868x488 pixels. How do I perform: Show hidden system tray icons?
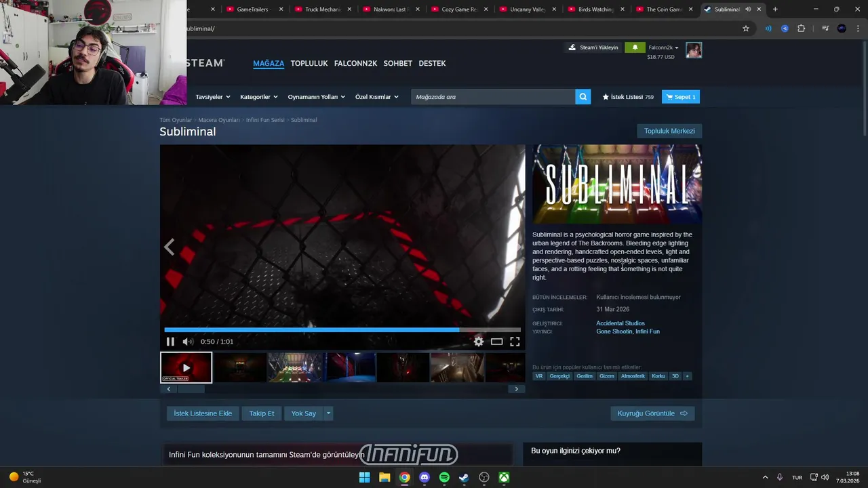pyautogui.click(x=766, y=477)
